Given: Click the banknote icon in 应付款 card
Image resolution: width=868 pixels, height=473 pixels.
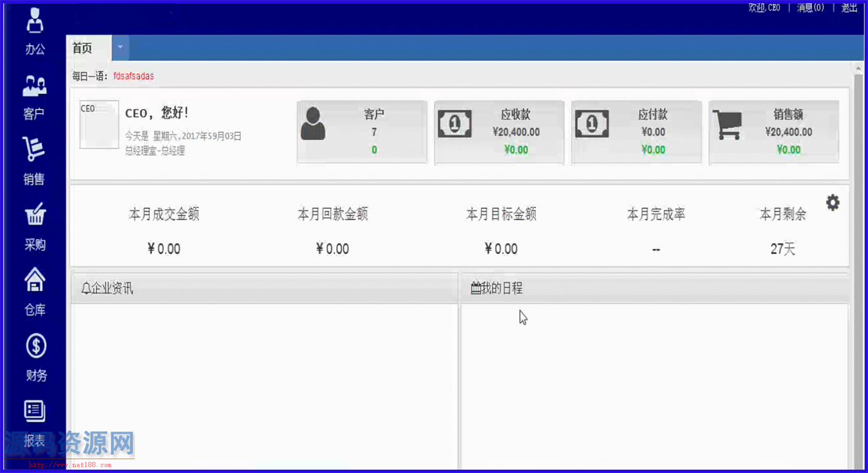Looking at the screenshot, I should coord(592,124).
